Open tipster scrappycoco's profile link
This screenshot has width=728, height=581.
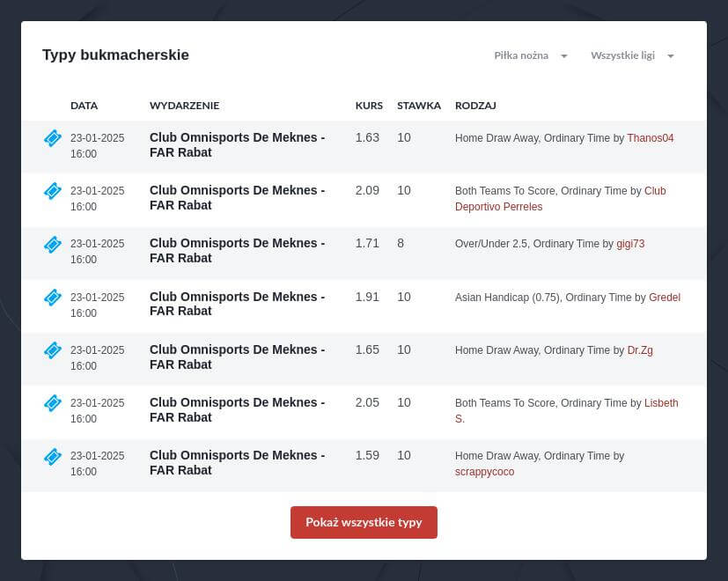[x=484, y=472]
